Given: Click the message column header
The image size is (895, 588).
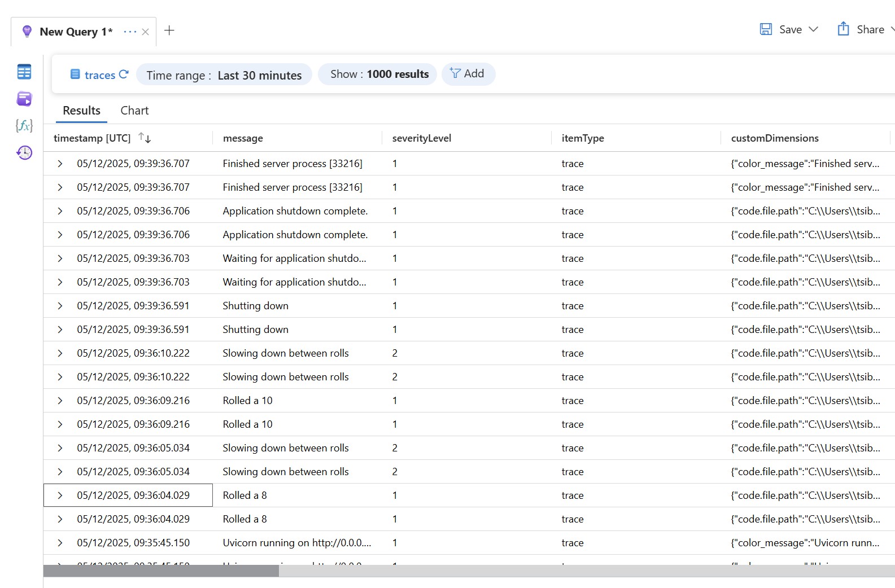Looking at the screenshot, I should pyautogui.click(x=243, y=138).
